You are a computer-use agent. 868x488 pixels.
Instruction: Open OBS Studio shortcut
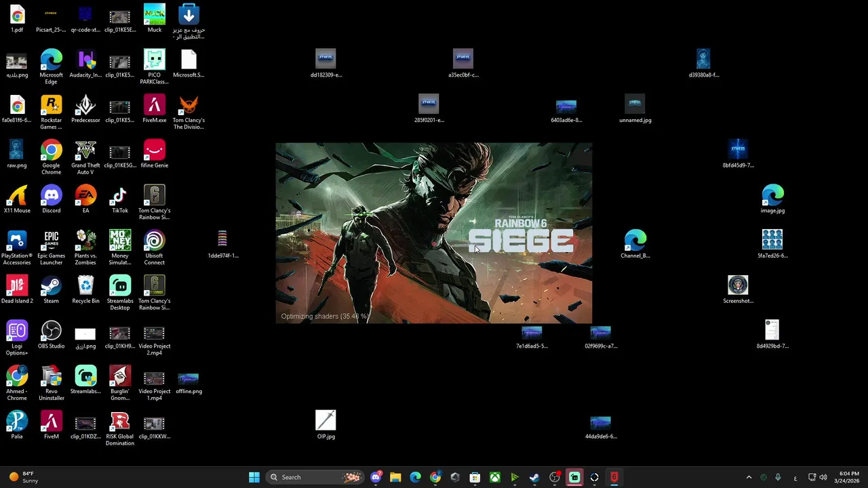point(51,334)
